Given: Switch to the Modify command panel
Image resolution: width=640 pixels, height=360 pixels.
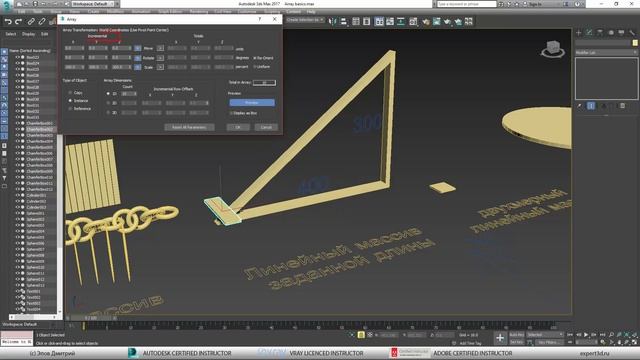Looking at the screenshot, I should pos(589,32).
